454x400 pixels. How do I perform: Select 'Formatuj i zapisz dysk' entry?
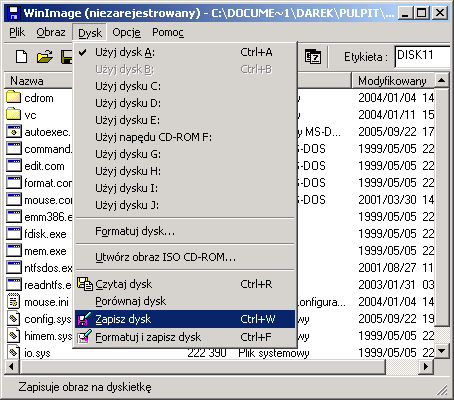185,337
